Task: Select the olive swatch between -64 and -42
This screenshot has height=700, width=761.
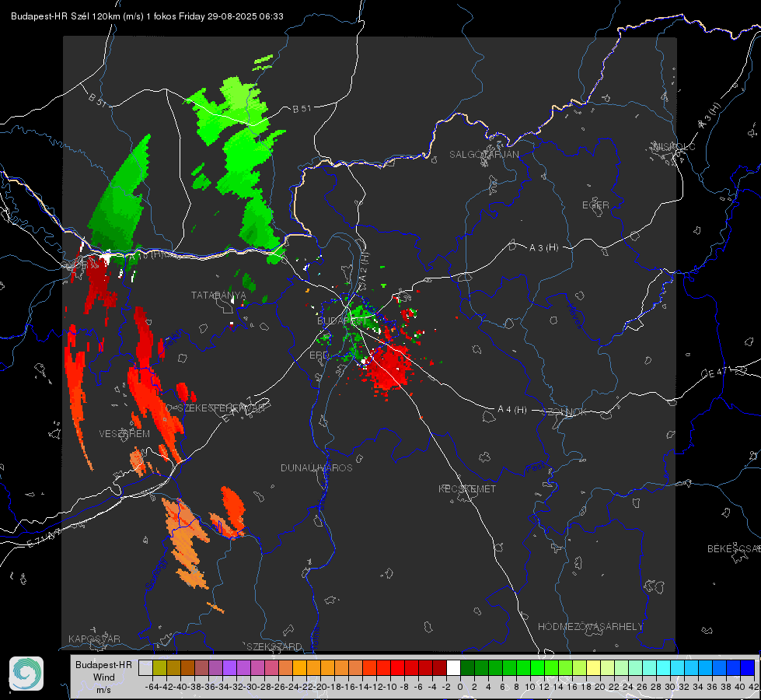Action: 159,667
